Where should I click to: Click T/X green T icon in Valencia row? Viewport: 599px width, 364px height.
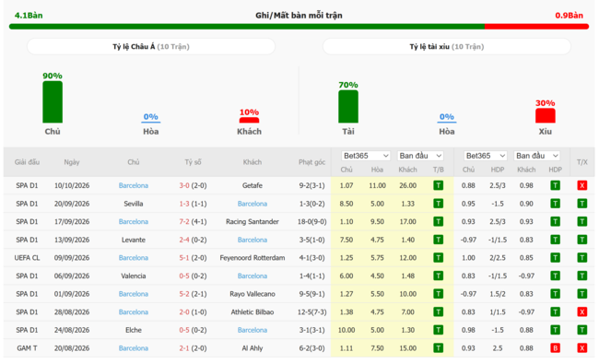pyautogui.click(x=581, y=276)
